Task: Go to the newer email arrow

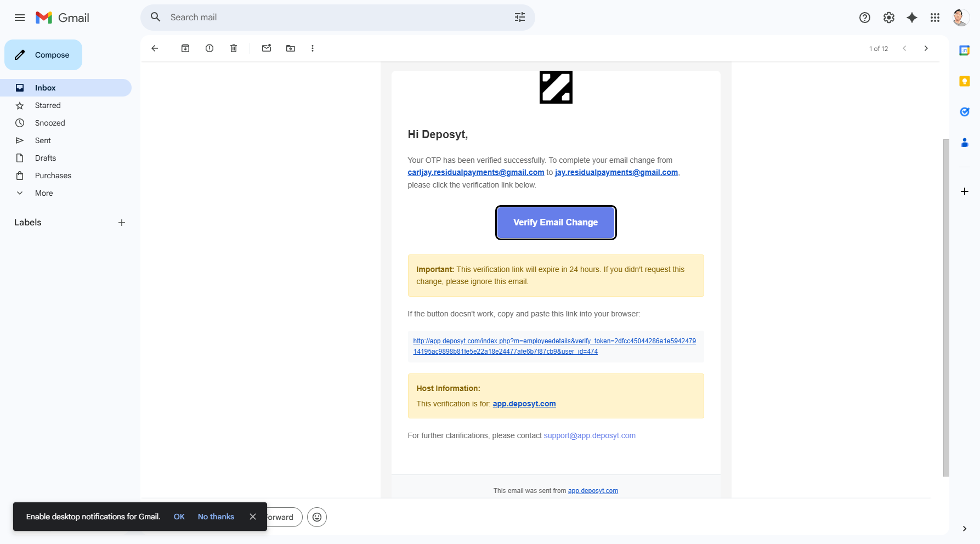Action: click(904, 48)
